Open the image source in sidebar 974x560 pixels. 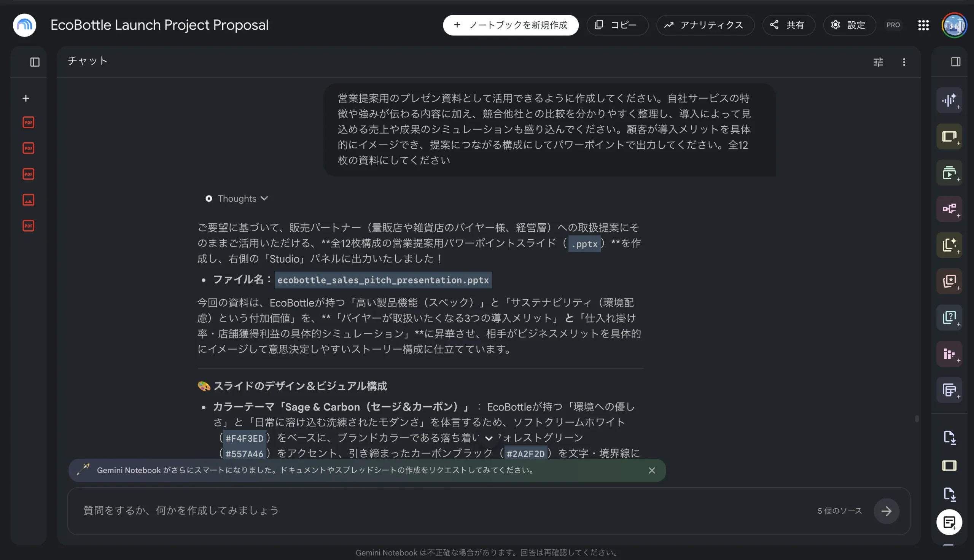(x=29, y=200)
